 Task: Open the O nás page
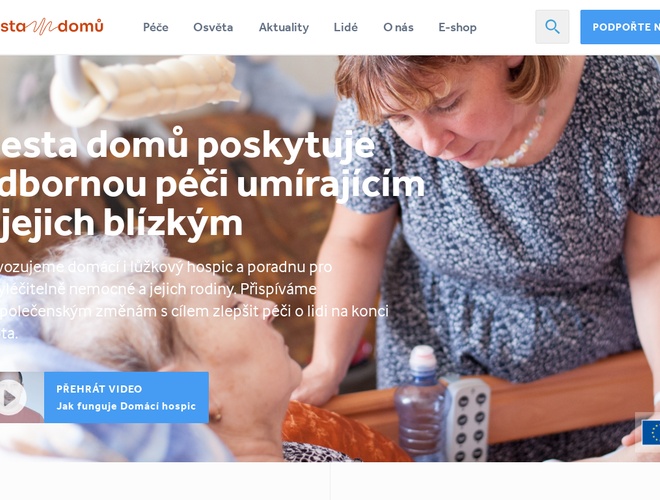398,27
